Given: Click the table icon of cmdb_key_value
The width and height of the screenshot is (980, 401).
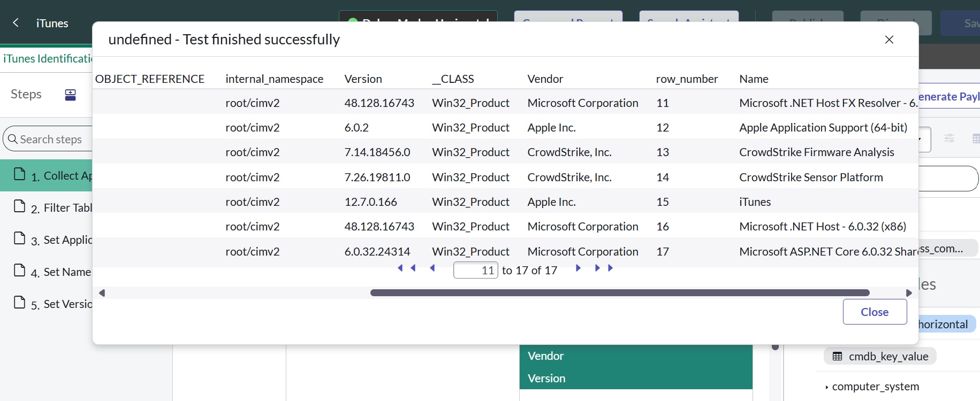Looking at the screenshot, I should [837, 356].
